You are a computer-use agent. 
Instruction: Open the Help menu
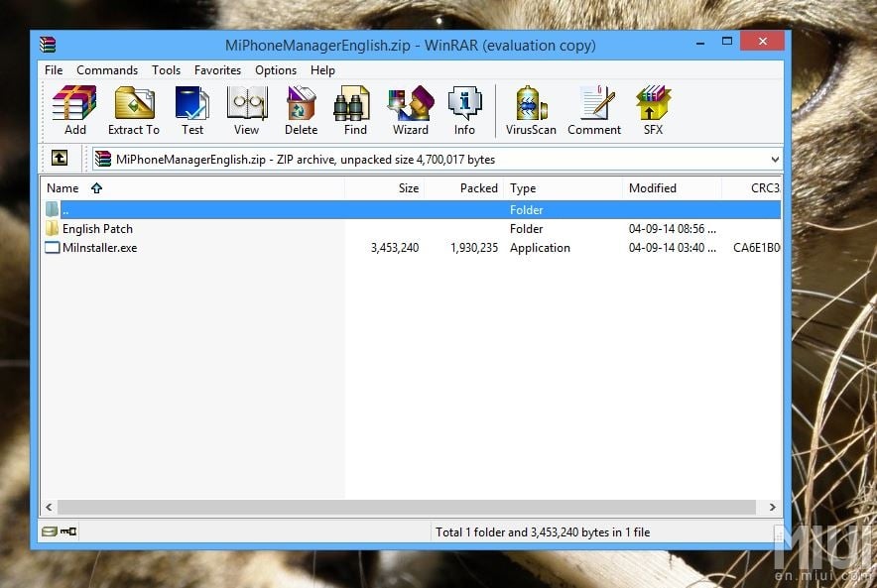pyautogui.click(x=322, y=69)
